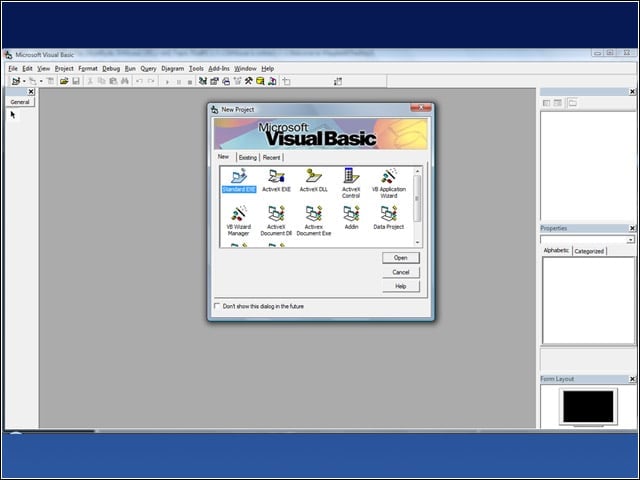Click the Form Layout Window toolbar icon

(x=226, y=81)
